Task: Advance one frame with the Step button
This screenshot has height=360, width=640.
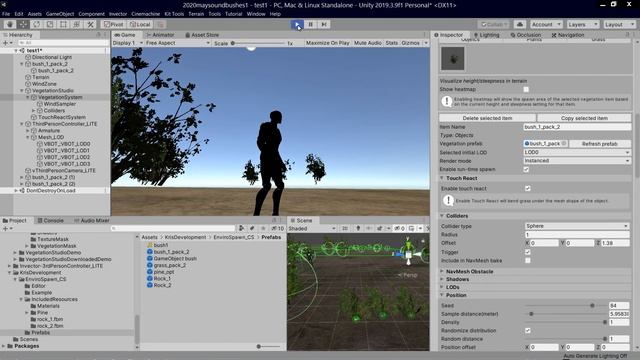Action: 324,24
